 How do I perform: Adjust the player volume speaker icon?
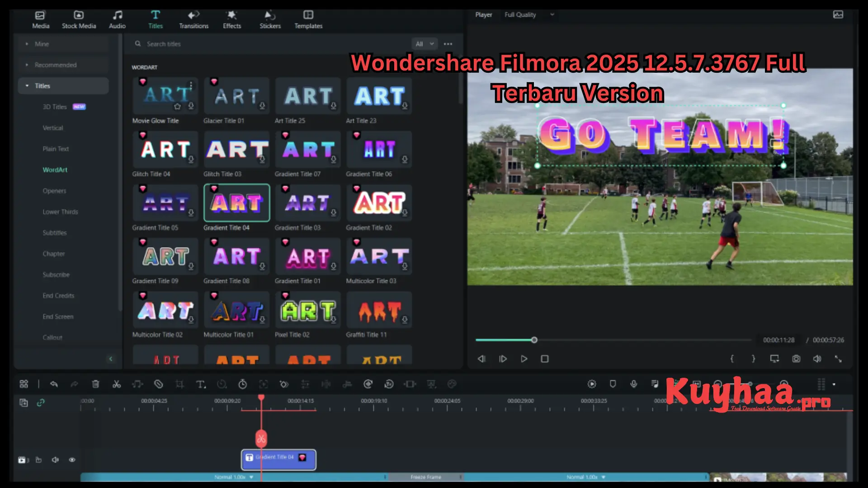pos(817,359)
